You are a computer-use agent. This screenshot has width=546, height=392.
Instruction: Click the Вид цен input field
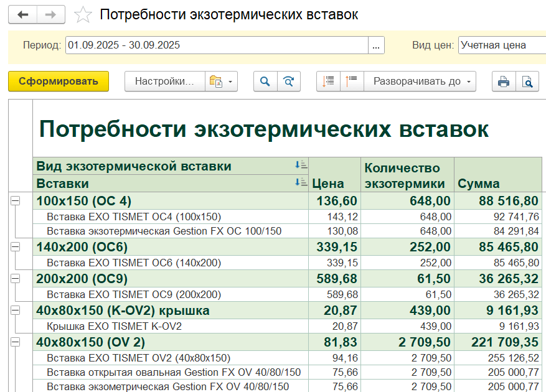click(502, 45)
